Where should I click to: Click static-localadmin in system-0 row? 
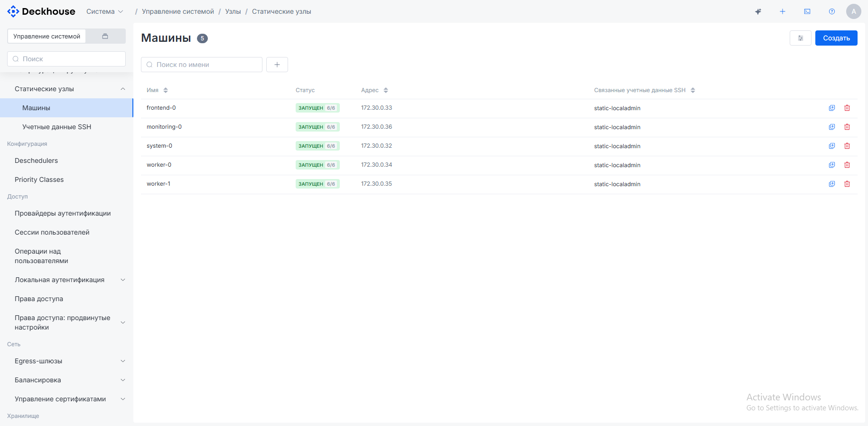pos(617,146)
